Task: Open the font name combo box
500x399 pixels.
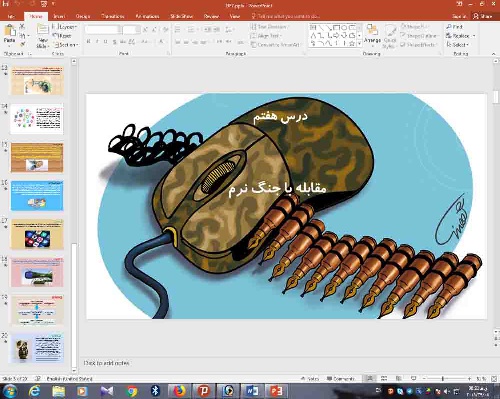Action: 102,30
